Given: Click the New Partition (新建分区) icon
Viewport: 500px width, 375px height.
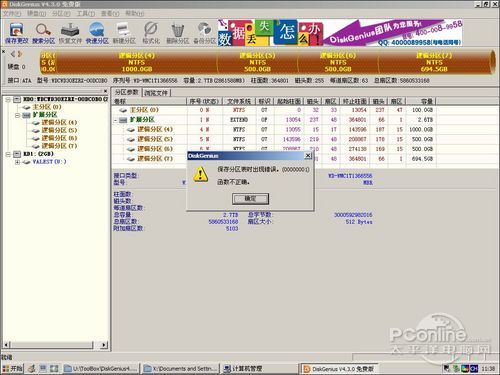Looking at the screenshot, I should (x=124, y=33).
